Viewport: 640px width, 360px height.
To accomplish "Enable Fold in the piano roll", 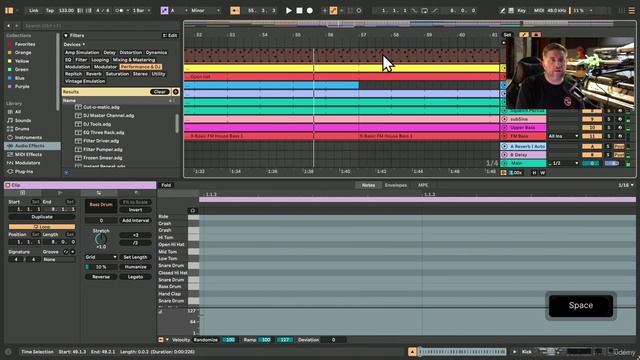I will point(166,185).
